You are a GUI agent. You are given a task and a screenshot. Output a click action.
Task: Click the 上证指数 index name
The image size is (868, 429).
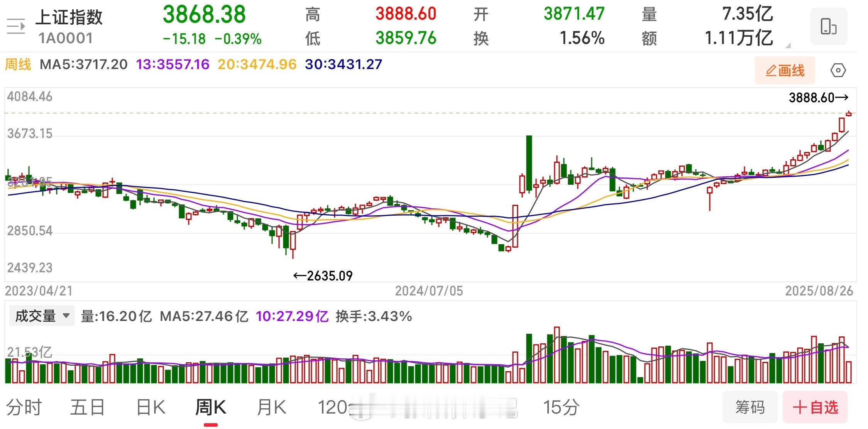click(x=69, y=17)
